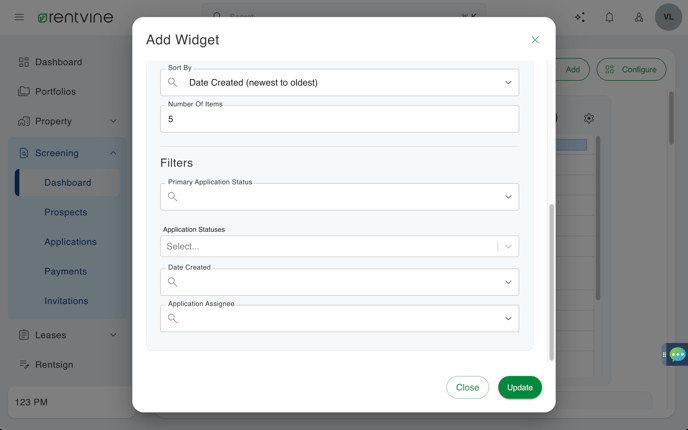
Task: Click the hamburger menu icon
Action: click(19, 17)
